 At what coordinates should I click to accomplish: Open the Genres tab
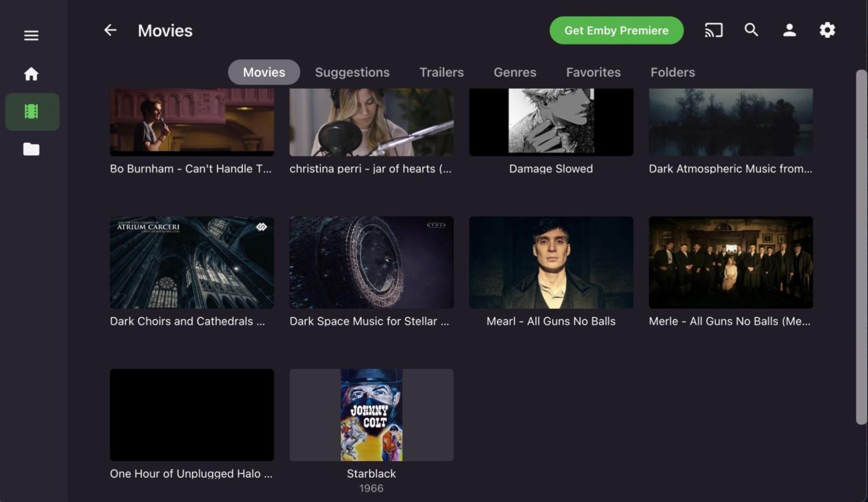(515, 72)
